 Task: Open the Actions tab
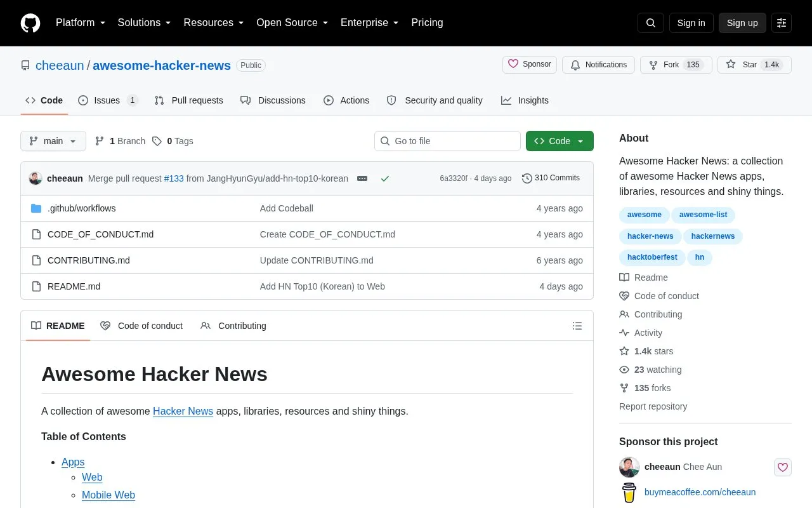(x=346, y=100)
